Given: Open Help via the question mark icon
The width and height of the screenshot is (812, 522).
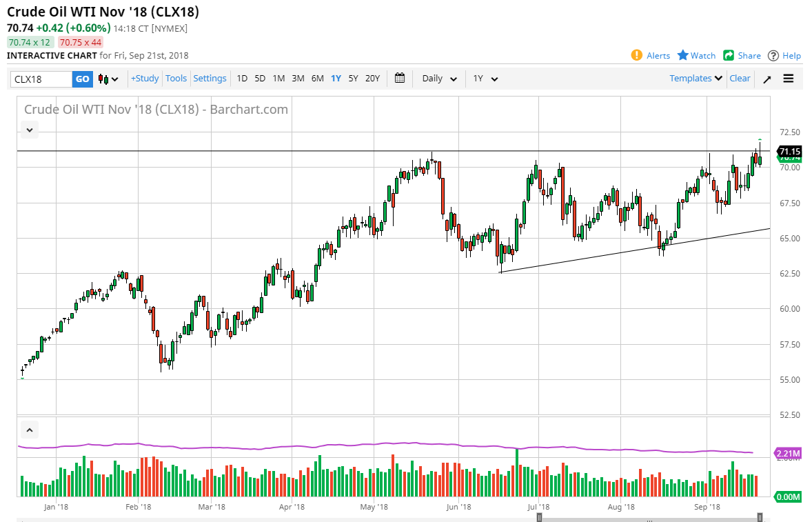Looking at the screenshot, I should [x=773, y=55].
